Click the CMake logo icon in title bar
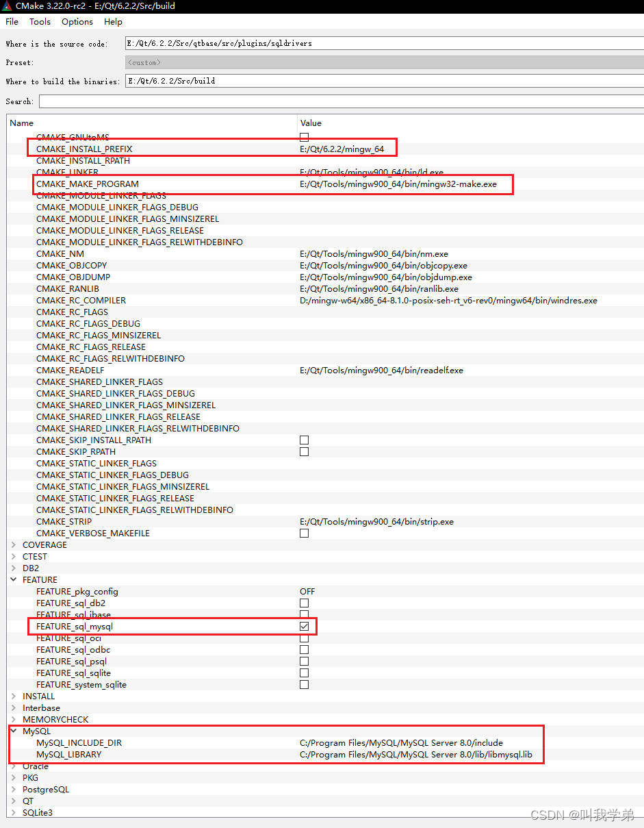 6,5
